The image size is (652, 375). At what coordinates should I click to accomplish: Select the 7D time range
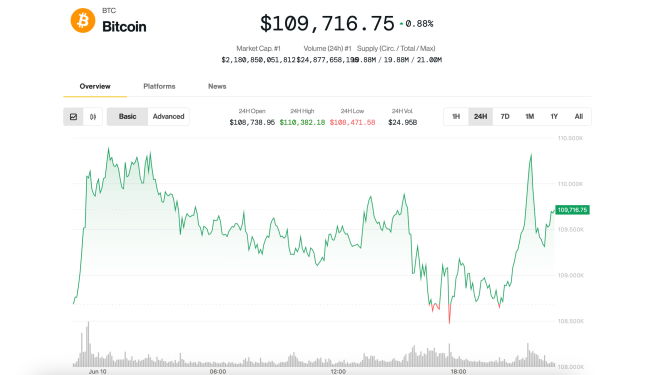505,117
